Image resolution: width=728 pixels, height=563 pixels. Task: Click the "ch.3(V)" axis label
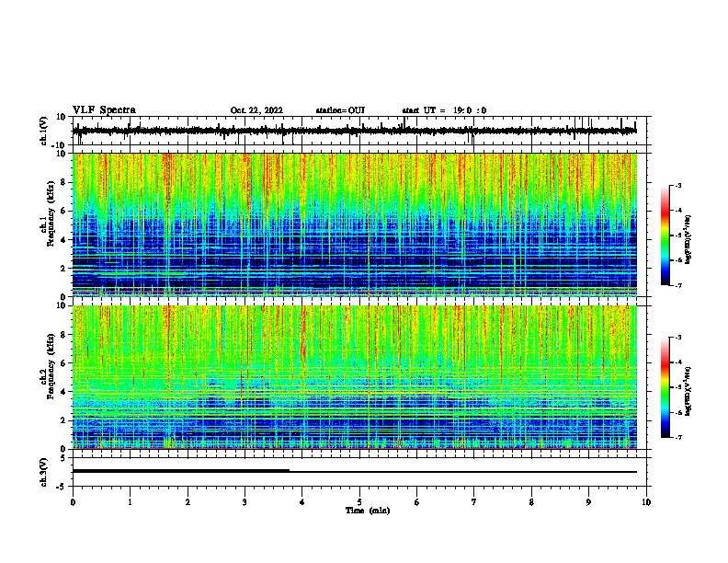click(x=44, y=472)
